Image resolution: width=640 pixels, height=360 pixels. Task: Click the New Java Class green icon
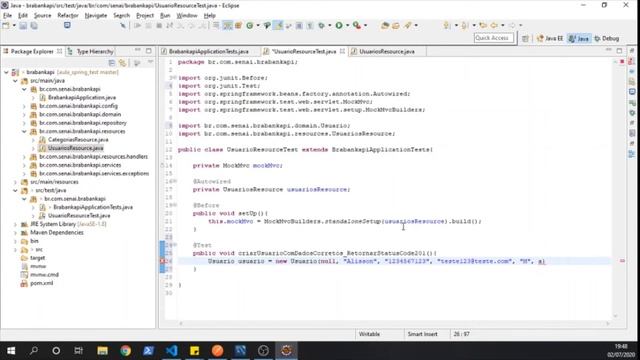coord(250,25)
